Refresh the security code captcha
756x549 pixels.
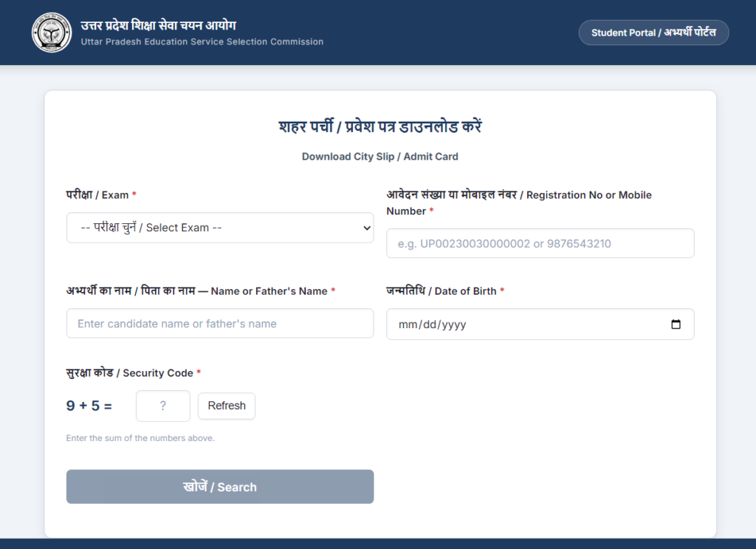point(227,406)
